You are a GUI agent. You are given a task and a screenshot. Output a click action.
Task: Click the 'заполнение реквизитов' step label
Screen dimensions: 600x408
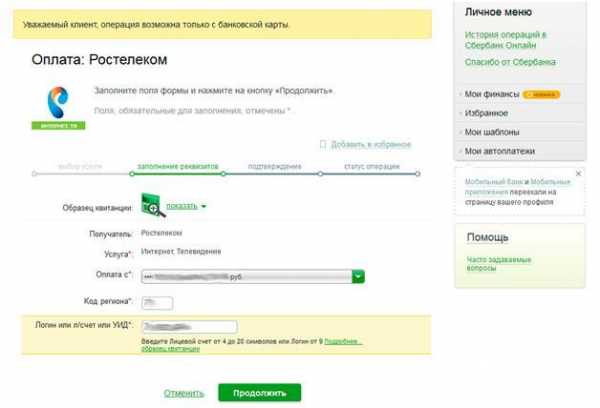pyautogui.click(x=178, y=166)
